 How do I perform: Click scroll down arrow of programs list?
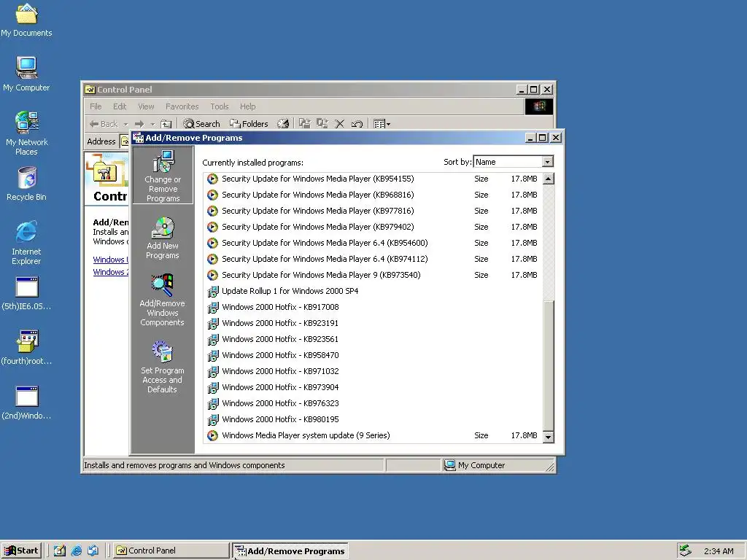coord(549,437)
